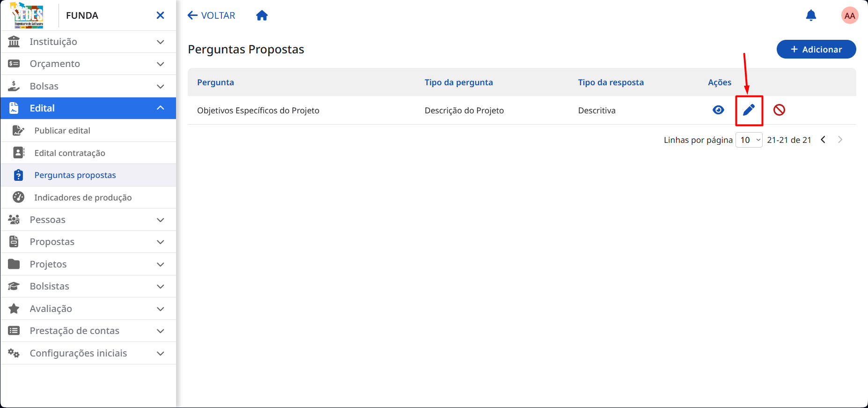Go to previous page of results

click(x=823, y=140)
